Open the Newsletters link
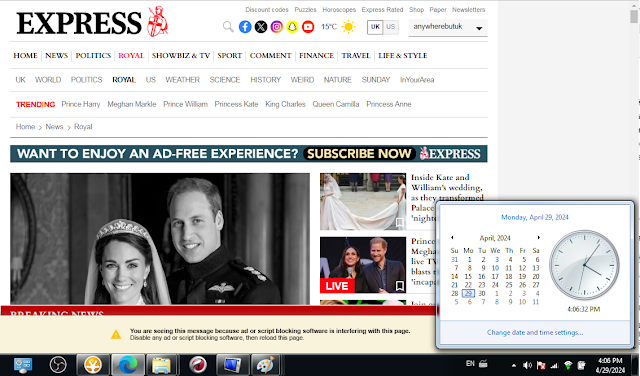 coord(469,9)
